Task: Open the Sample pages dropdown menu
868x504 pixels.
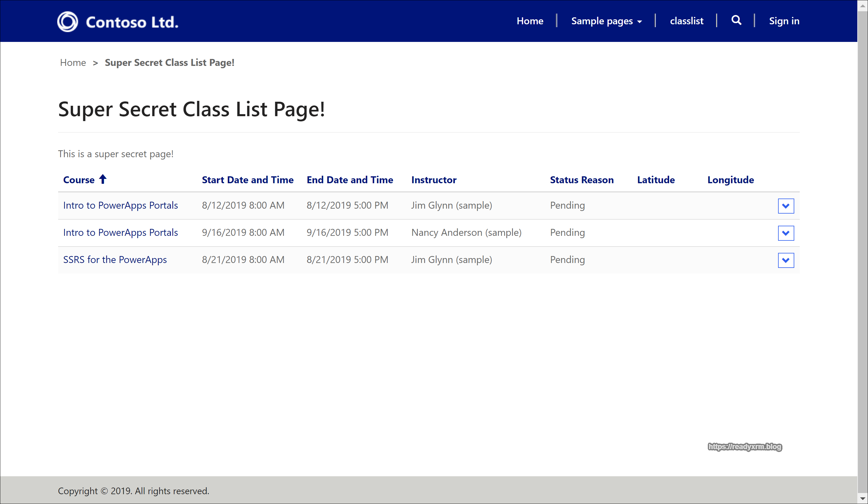Action: (x=606, y=21)
